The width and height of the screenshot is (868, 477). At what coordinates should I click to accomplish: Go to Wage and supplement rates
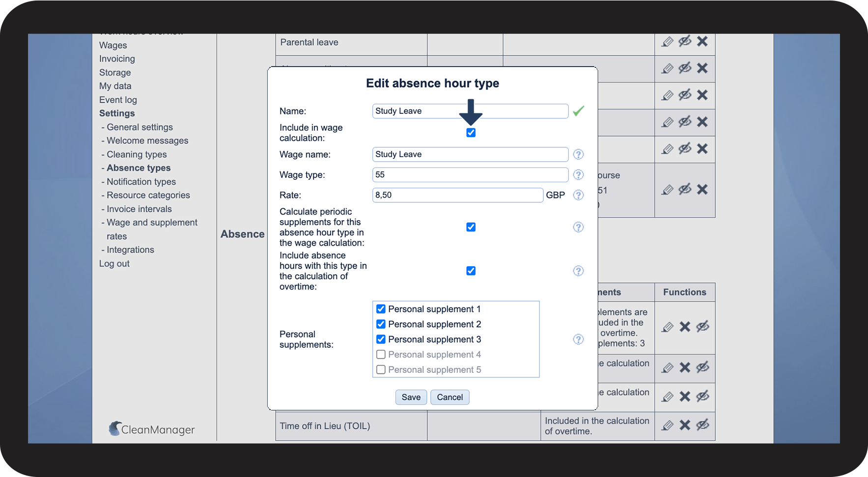click(x=152, y=223)
